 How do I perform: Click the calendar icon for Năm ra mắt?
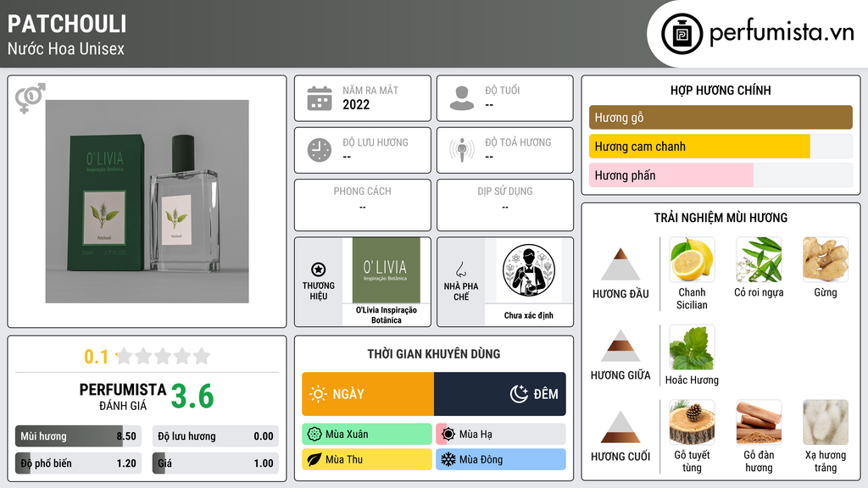320,98
